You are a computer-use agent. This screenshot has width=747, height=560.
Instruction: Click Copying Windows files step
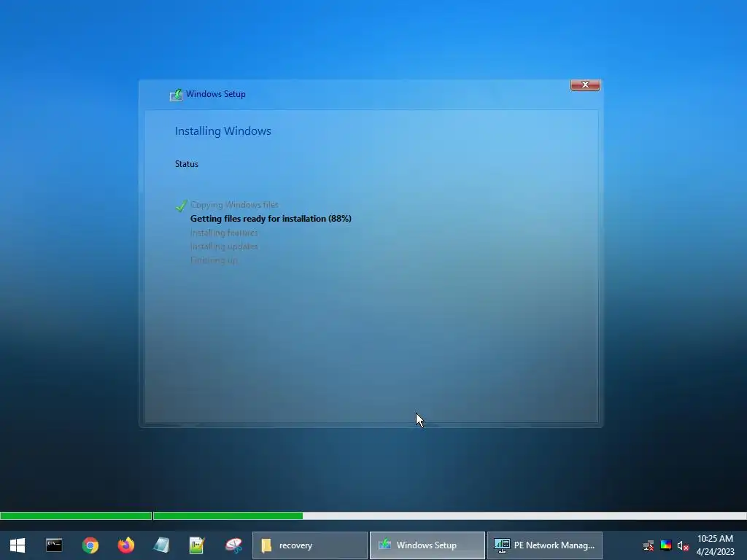coord(234,205)
